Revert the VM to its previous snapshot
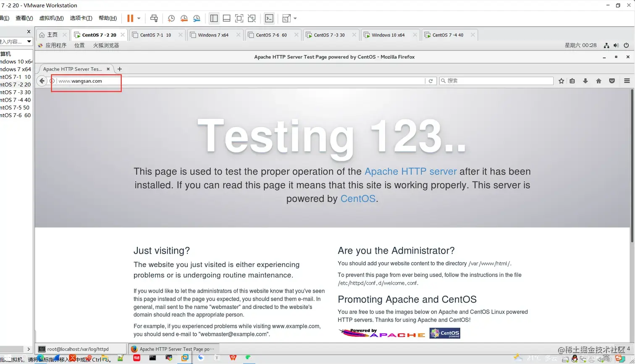The width and height of the screenshot is (635, 364). (x=184, y=18)
